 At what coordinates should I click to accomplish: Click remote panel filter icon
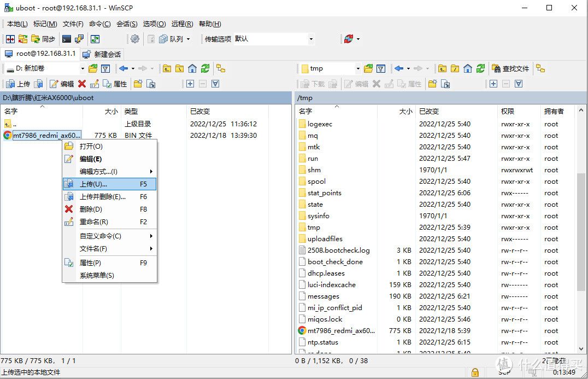click(x=381, y=69)
